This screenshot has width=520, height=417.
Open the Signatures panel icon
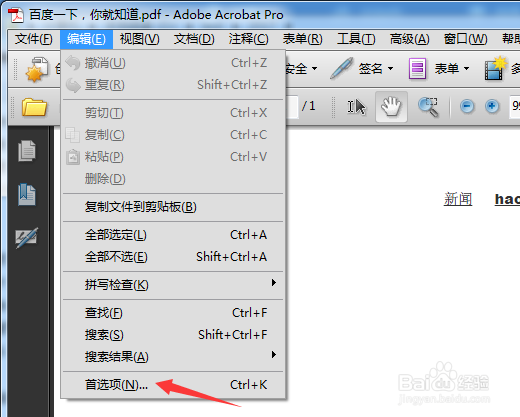coord(27,238)
